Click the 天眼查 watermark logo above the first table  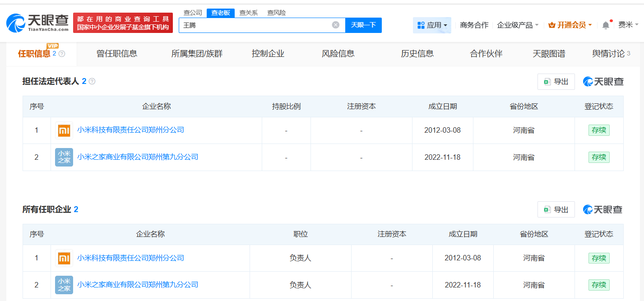603,82
